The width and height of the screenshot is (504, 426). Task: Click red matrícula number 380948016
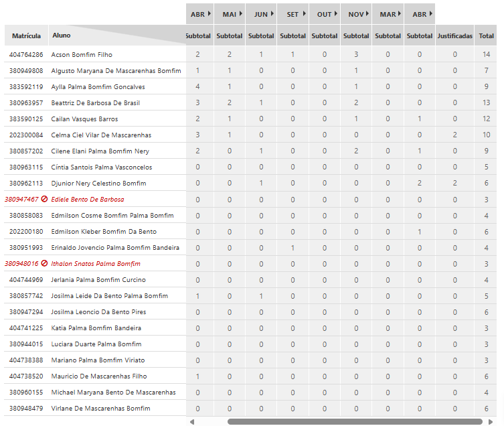click(21, 264)
